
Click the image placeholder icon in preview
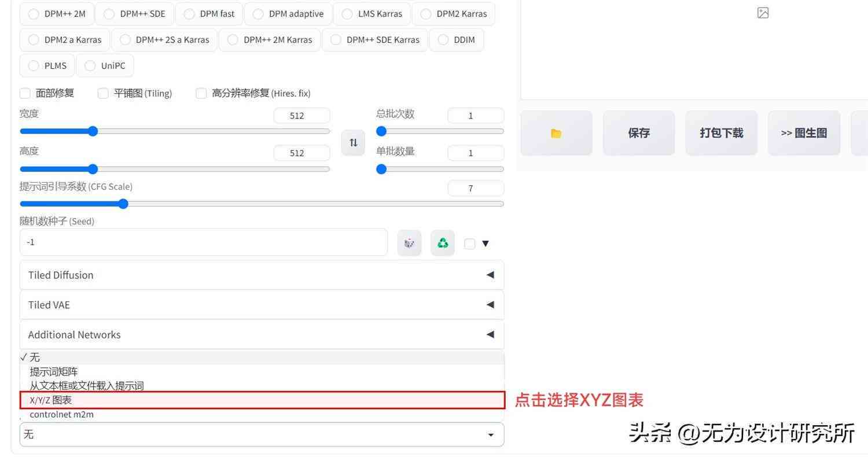click(x=763, y=13)
